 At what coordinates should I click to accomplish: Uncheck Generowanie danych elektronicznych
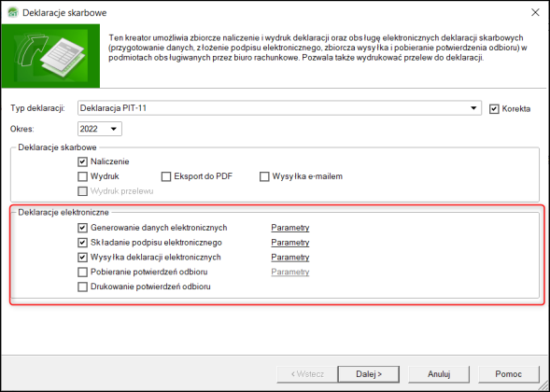click(x=82, y=228)
